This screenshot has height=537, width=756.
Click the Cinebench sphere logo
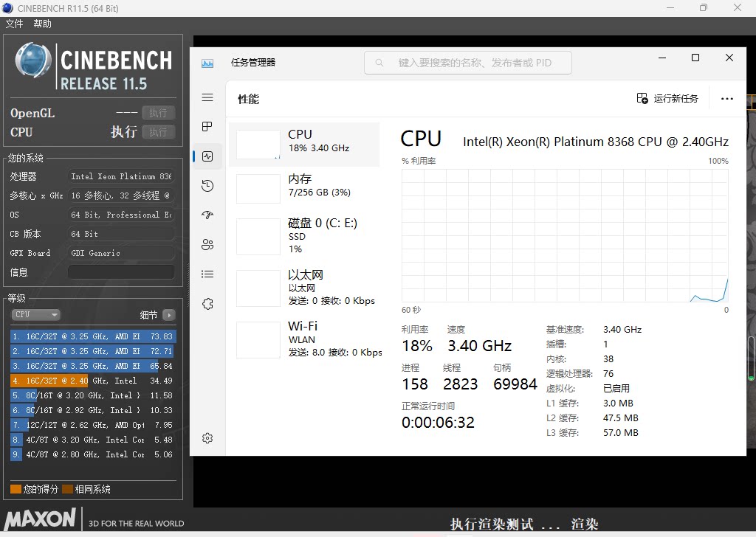tap(32, 60)
